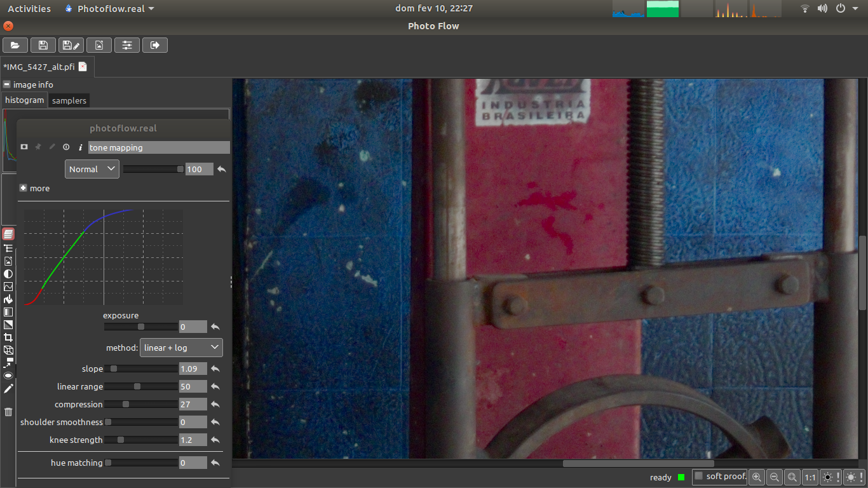868x488 pixels.
Task: Select the IMG_5427_alt.pfi document tab
Action: pyautogui.click(x=39, y=67)
